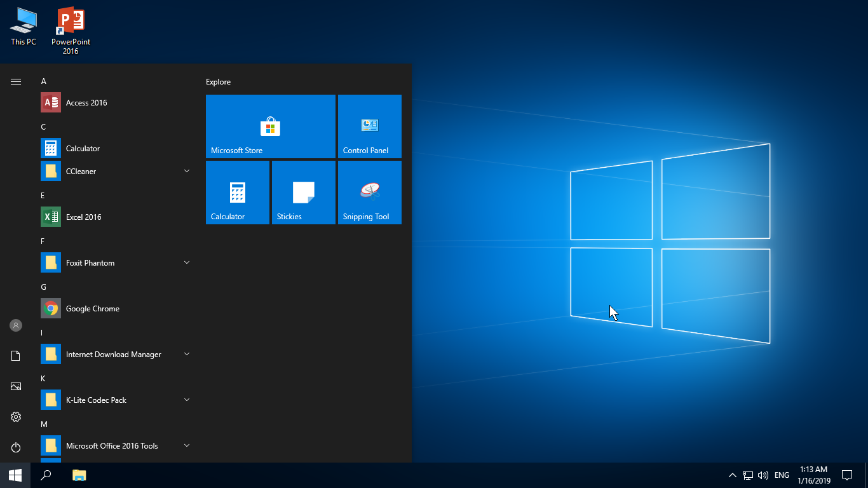
Task: Expand the Start menu hamburger button
Action: click(16, 81)
